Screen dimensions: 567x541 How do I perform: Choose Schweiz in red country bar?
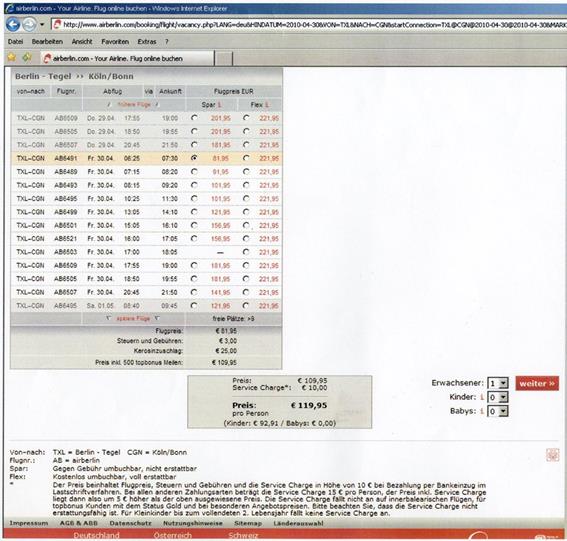(243, 535)
